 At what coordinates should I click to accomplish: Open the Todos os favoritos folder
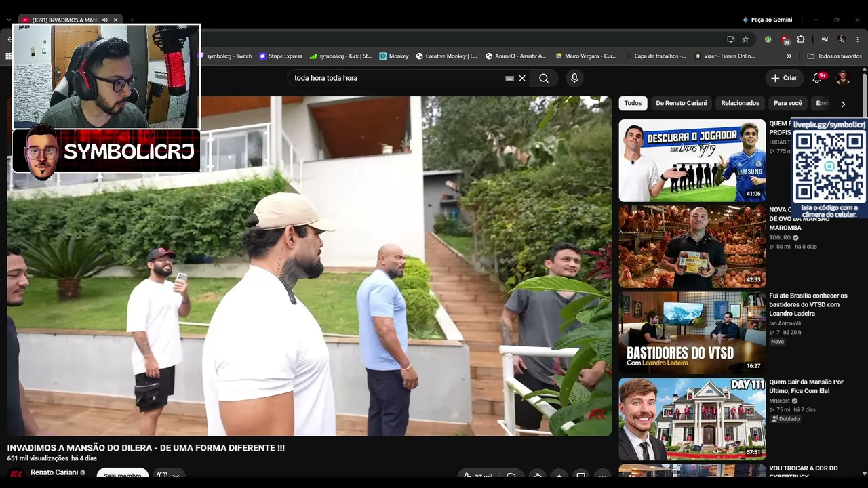(835, 56)
